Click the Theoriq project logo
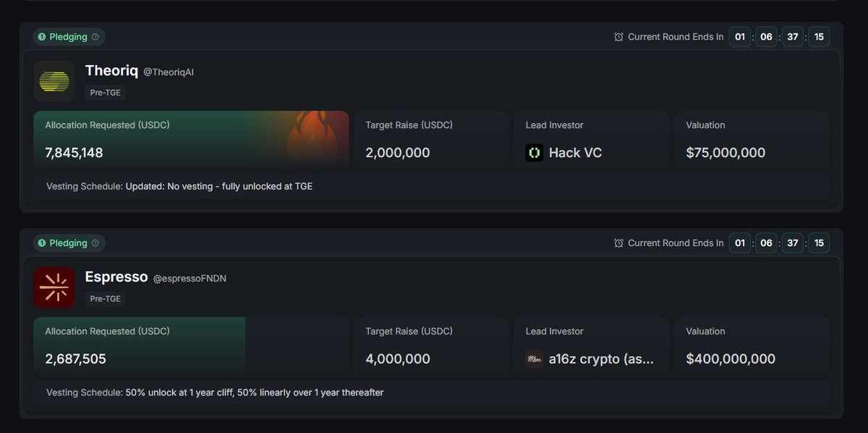This screenshot has height=433, width=868. point(54,81)
